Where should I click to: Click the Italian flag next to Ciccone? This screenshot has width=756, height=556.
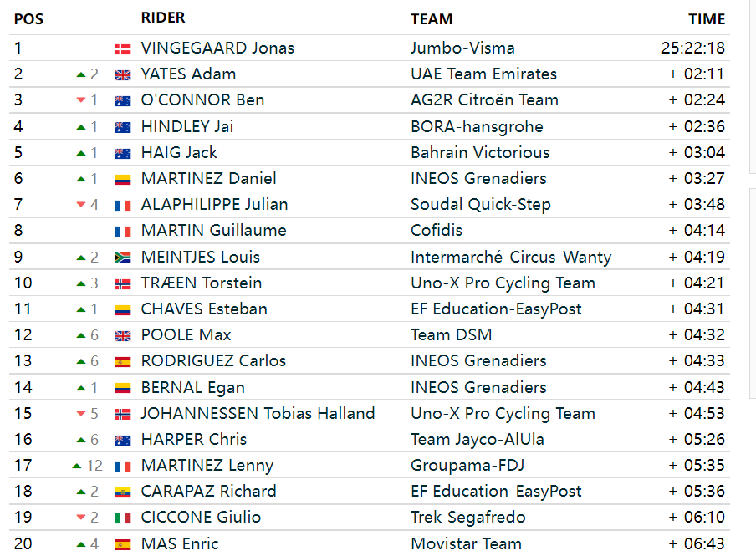point(122,518)
